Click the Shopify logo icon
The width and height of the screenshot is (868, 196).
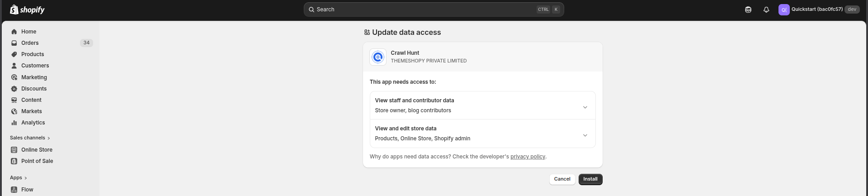14,10
